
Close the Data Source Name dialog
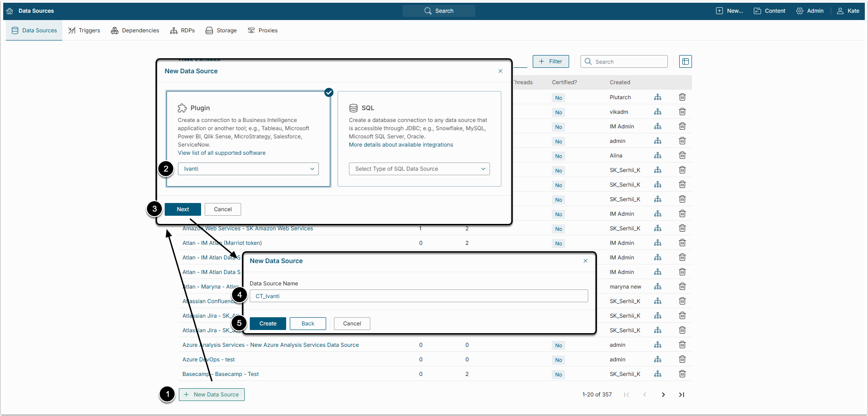(585, 261)
